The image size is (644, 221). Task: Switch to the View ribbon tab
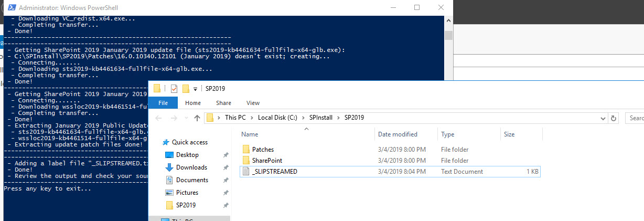(x=253, y=103)
